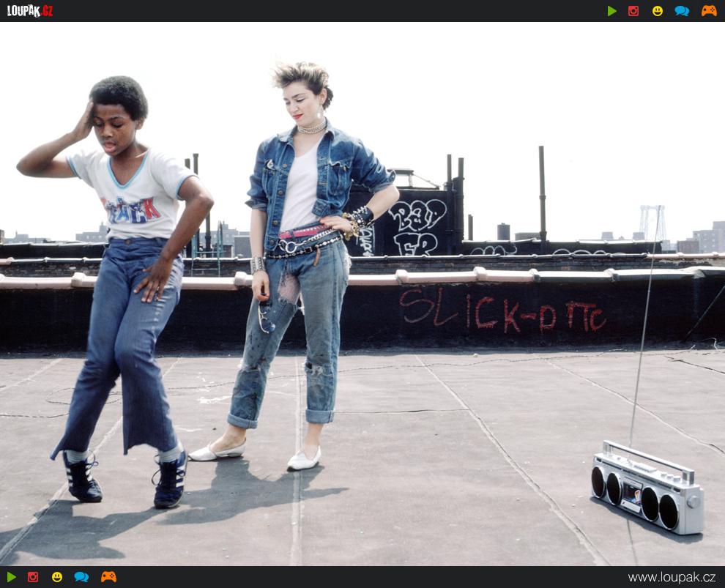Click the LOUPAK.CZ logo
The height and width of the screenshot is (588, 725).
tap(30, 11)
